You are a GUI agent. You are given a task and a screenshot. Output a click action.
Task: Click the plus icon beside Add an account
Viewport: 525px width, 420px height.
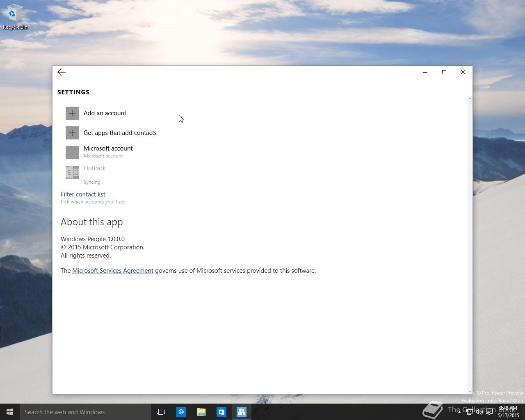[72, 113]
